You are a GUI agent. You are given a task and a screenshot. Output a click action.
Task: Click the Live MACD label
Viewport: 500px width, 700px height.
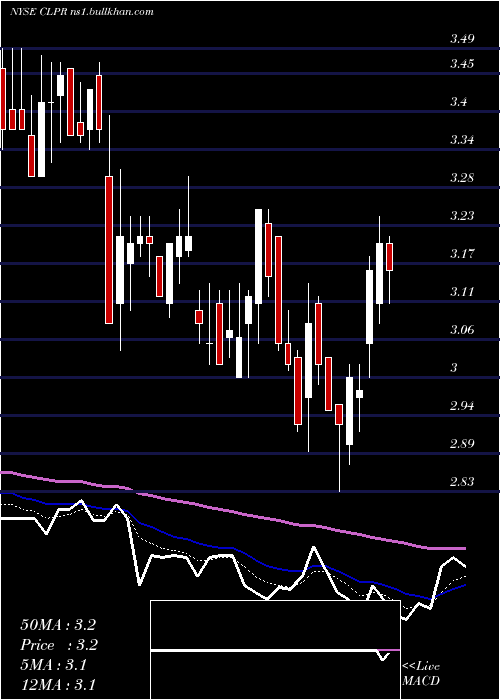point(421,674)
